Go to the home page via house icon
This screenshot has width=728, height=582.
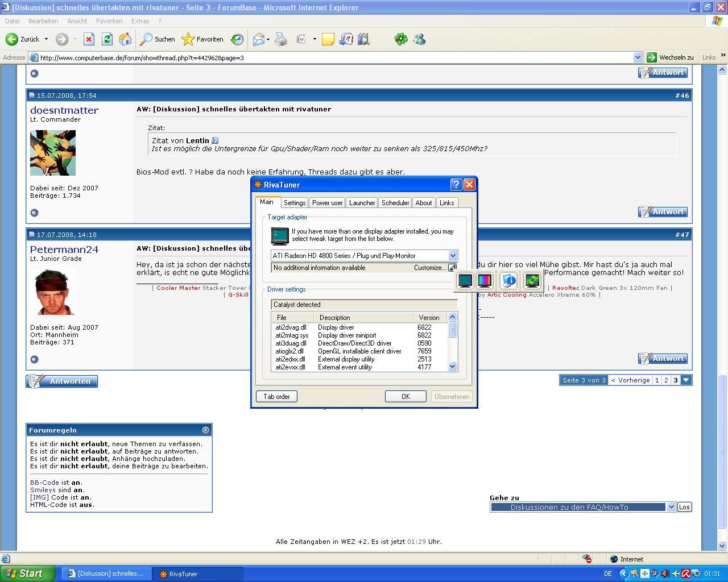click(x=125, y=39)
